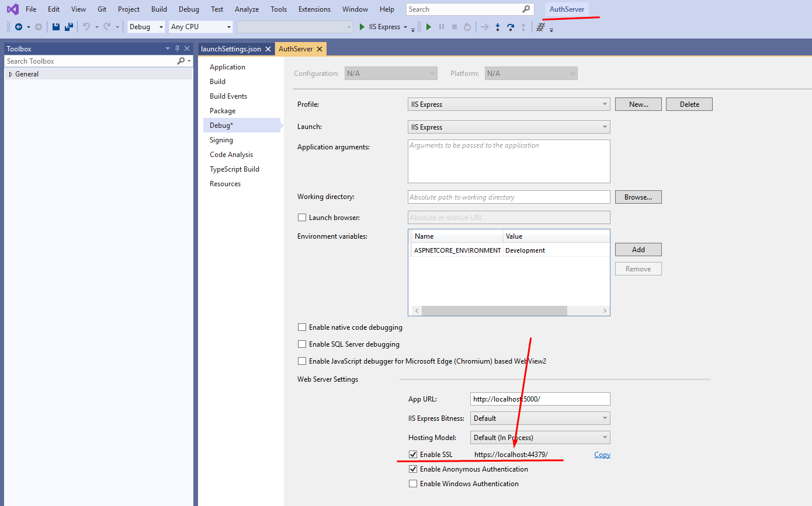Click the New... profile button
The height and width of the screenshot is (506, 812).
coord(639,104)
